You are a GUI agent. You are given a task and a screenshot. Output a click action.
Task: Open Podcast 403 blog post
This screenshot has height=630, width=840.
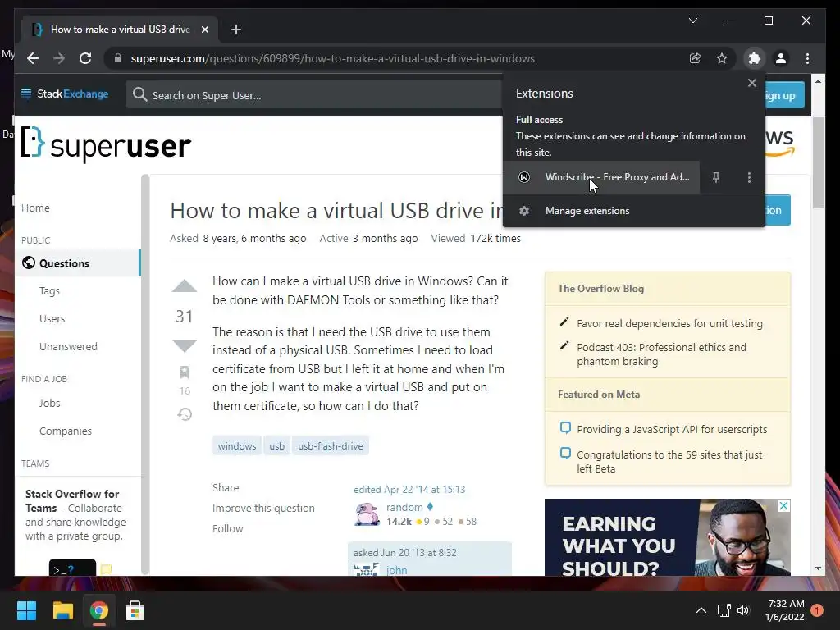[x=662, y=354]
